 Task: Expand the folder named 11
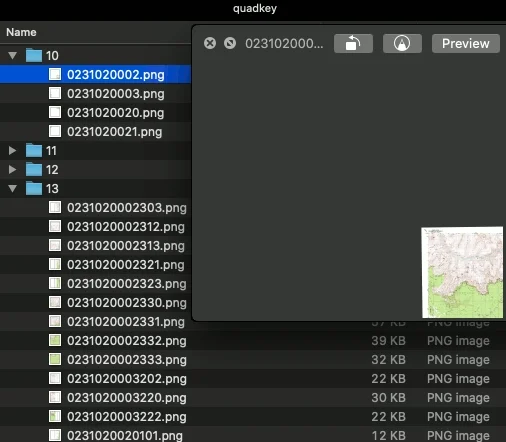pyautogui.click(x=13, y=151)
